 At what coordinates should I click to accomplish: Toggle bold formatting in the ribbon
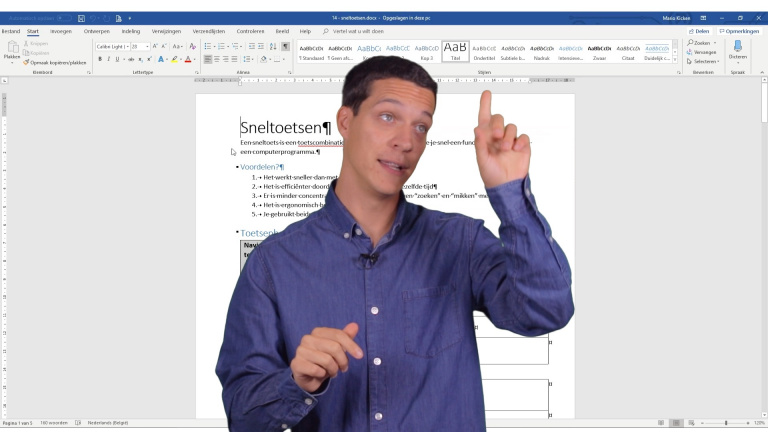coord(100,59)
